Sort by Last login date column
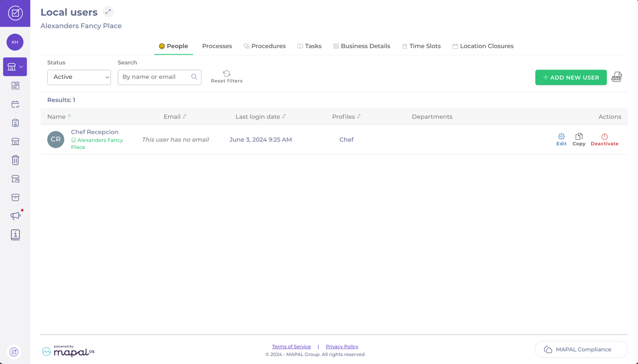638x364 pixels. [x=261, y=117]
